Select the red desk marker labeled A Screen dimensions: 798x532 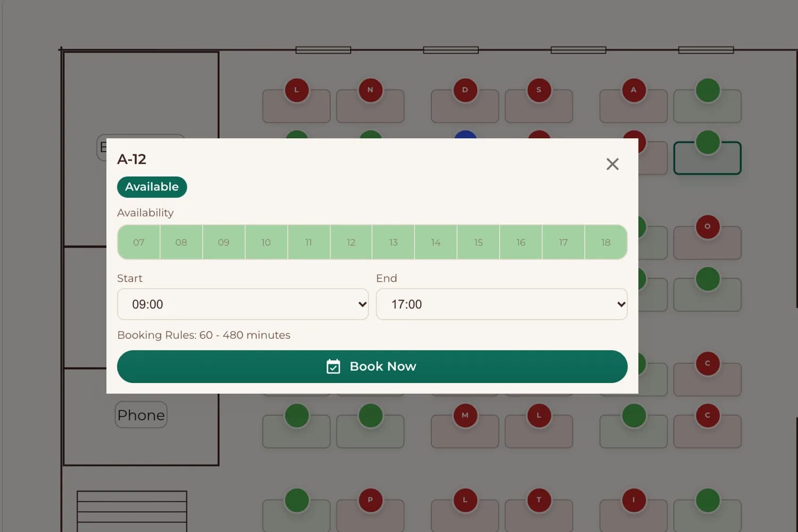point(634,90)
